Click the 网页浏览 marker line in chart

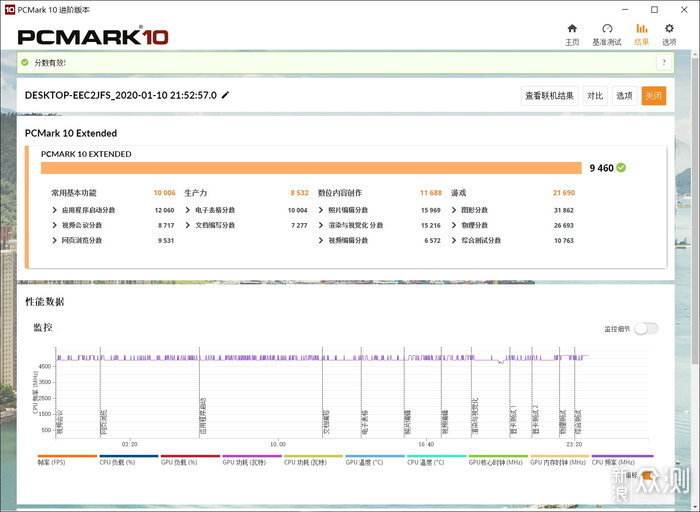click(x=100, y=393)
